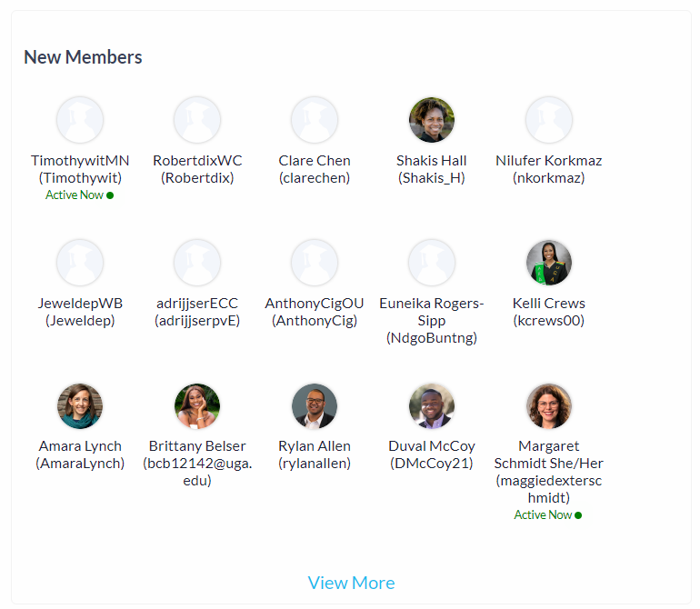Screen dimensions: 700x609
Task: Open Rylan Allen's profile photo
Action: point(315,405)
